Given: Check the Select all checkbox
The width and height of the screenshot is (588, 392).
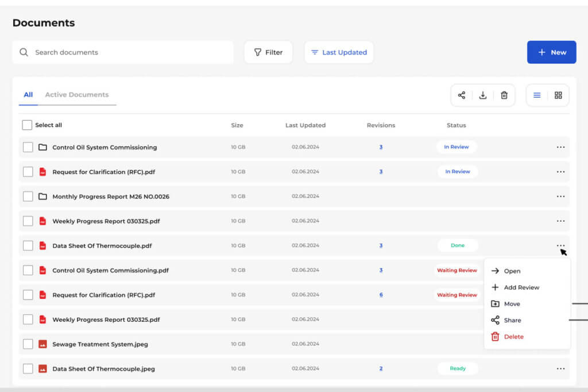Looking at the screenshot, I should click(x=27, y=125).
